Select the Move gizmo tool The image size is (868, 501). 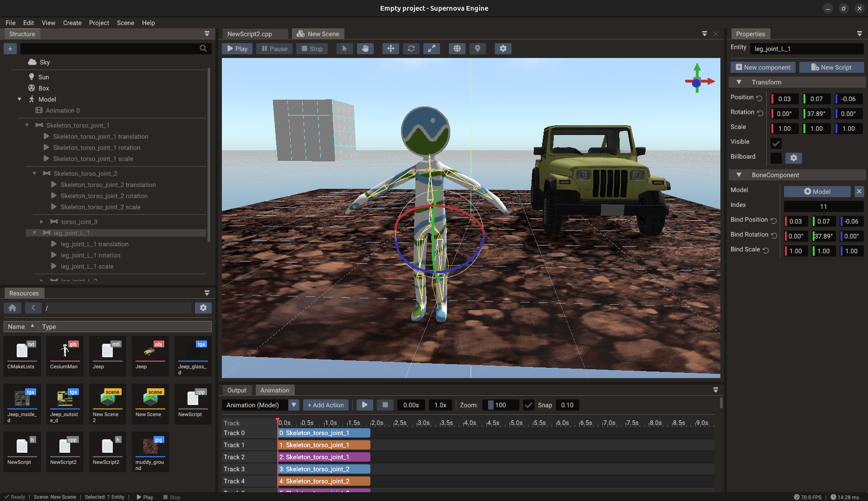390,48
